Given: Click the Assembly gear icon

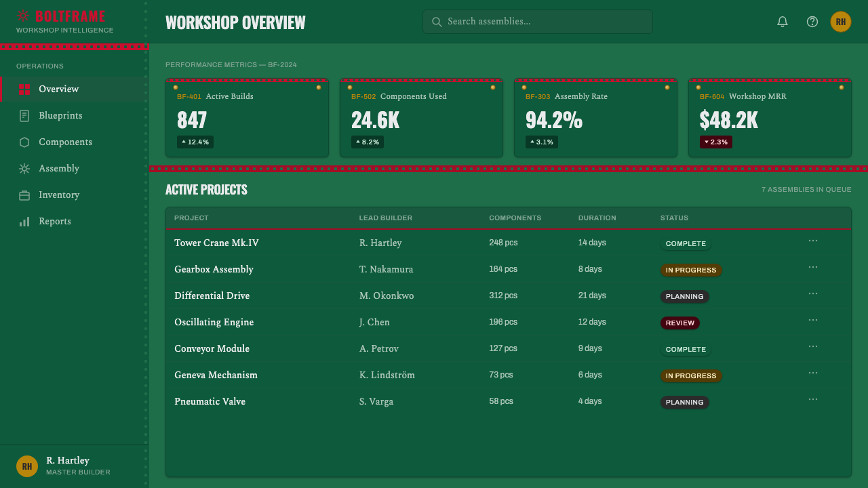Looking at the screenshot, I should point(24,169).
